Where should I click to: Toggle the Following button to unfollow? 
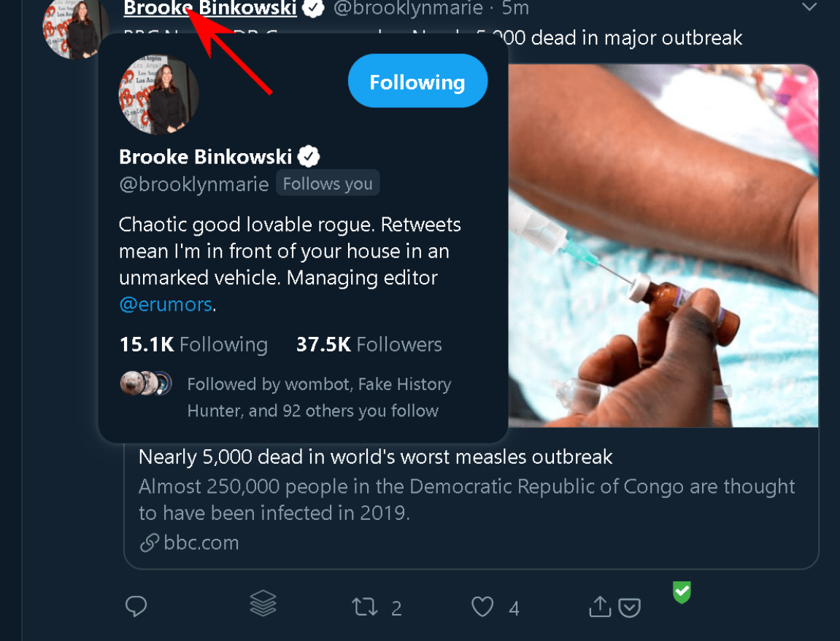click(417, 82)
